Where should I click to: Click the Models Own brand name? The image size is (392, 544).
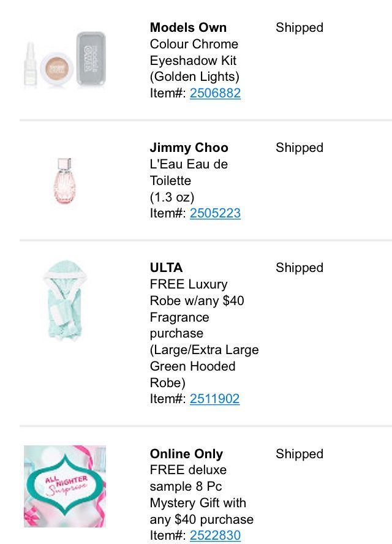(x=188, y=28)
